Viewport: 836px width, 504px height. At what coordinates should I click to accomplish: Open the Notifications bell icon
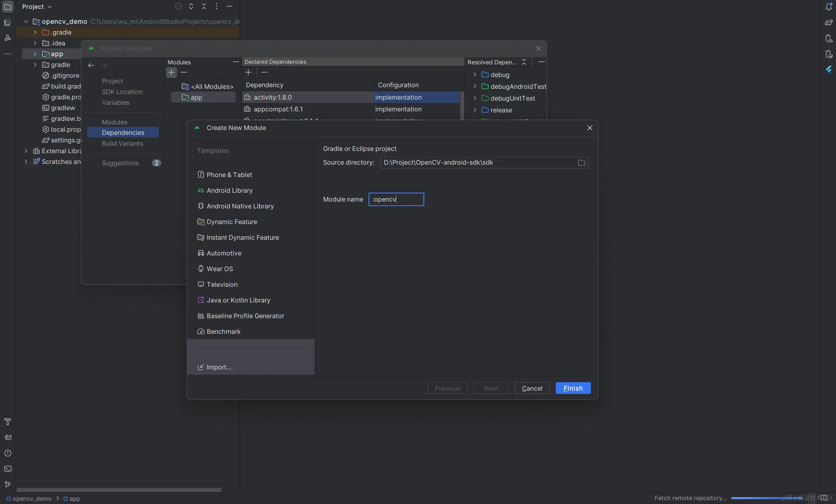tap(828, 7)
